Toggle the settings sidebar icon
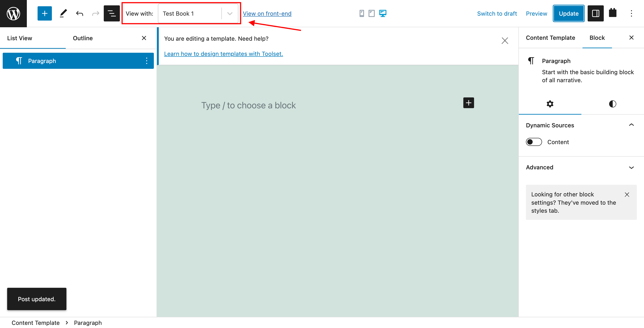This screenshot has height=328, width=644. coord(595,13)
